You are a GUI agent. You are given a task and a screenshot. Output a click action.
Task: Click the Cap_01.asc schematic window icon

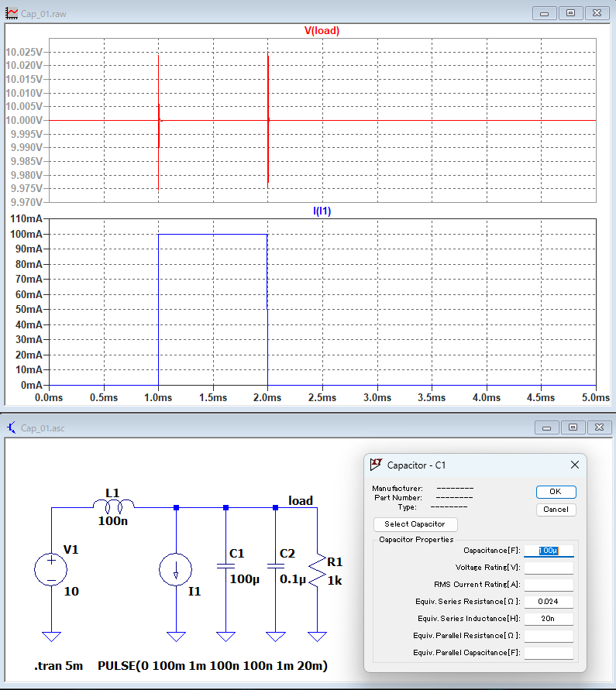[x=12, y=427]
